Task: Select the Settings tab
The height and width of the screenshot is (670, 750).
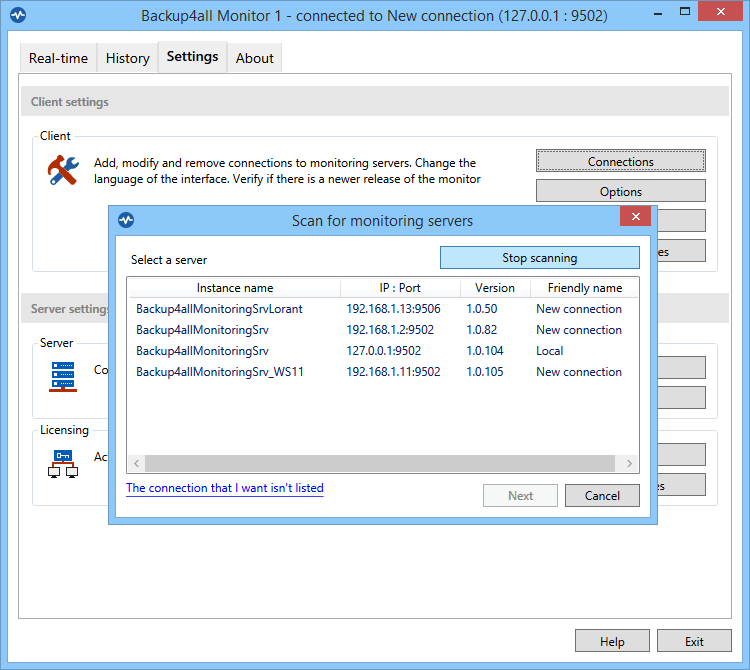Action: pos(192,57)
